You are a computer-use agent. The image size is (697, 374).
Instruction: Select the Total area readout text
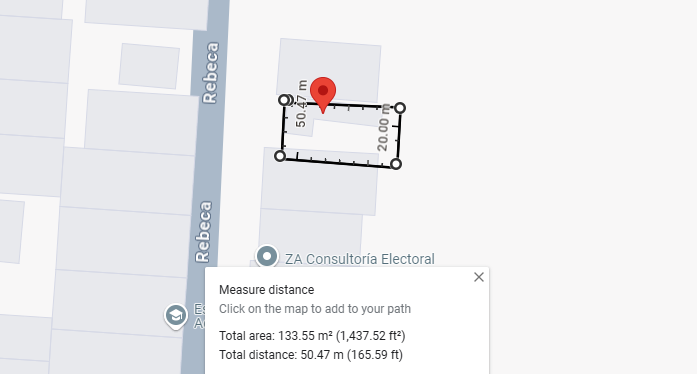click(312, 335)
